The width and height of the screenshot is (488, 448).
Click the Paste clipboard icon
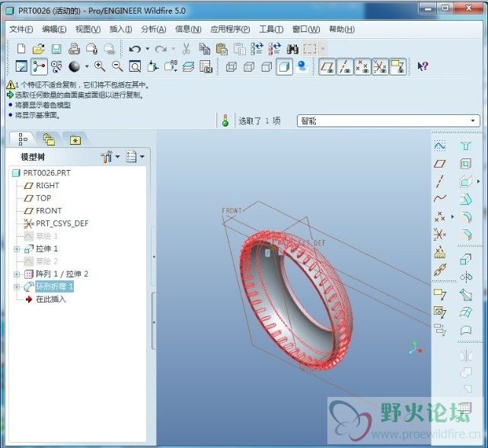coord(222,49)
